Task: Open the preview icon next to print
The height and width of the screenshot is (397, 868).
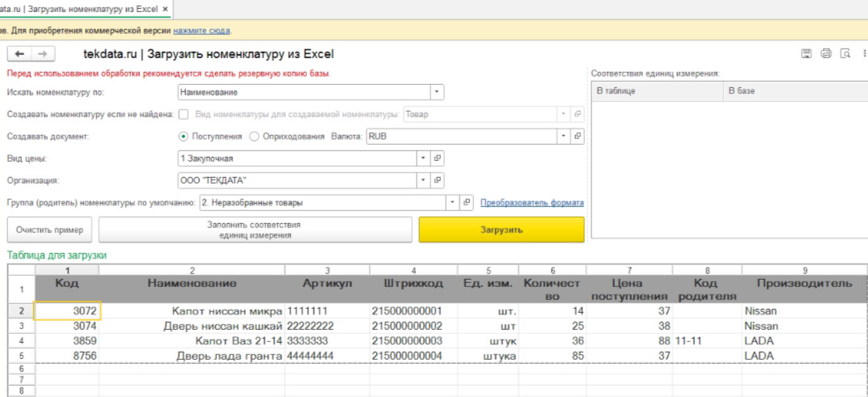Action: tap(845, 53)
